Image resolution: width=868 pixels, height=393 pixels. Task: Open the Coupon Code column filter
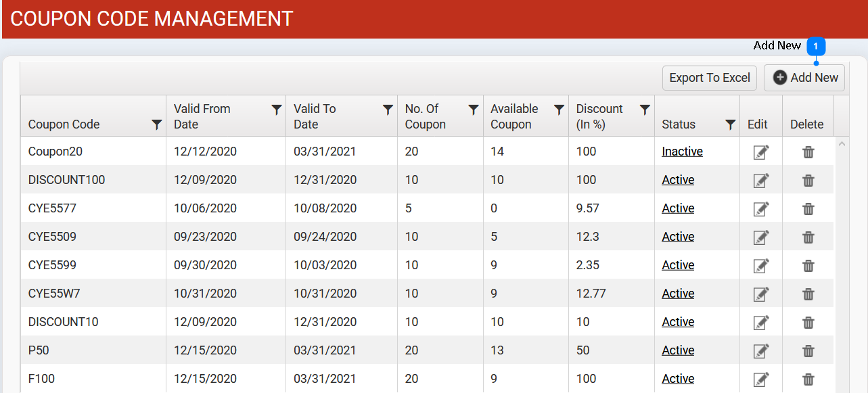click(156, 124)
